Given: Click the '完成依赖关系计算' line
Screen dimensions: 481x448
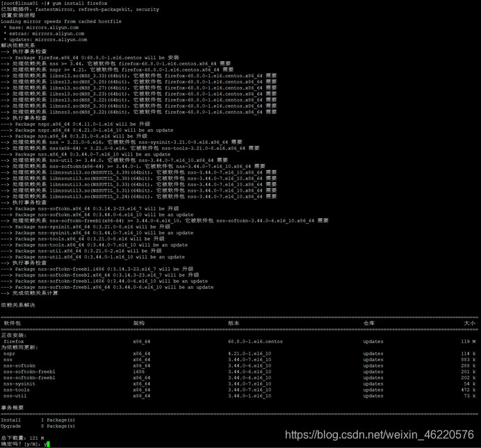Looking at the screenshot, I should [x=29, y=293].
